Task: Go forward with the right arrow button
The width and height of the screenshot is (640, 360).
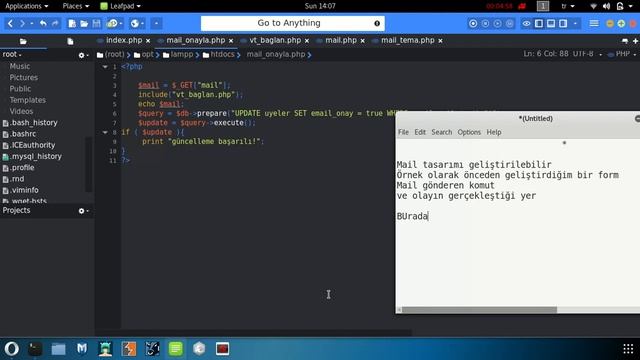Action: click(22, 24)
